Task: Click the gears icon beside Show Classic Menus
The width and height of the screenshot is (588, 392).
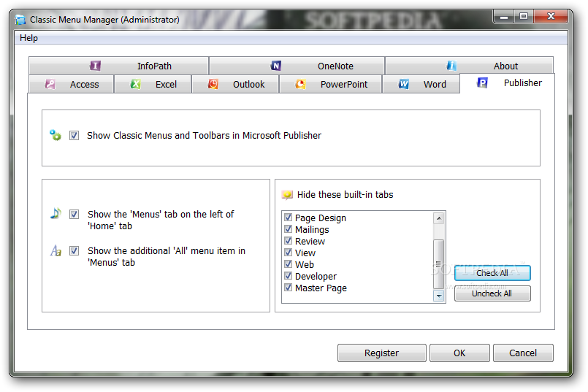Action: coord(56,135)
